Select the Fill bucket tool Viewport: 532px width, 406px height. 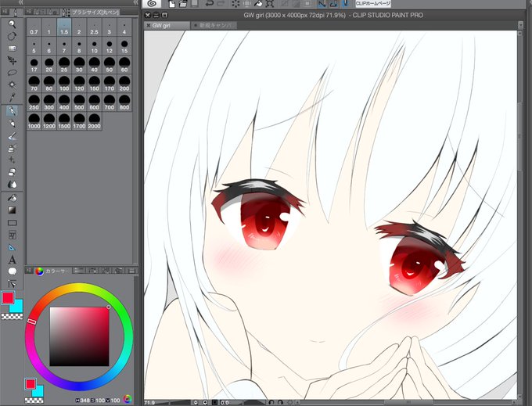(x=13, y=198)
